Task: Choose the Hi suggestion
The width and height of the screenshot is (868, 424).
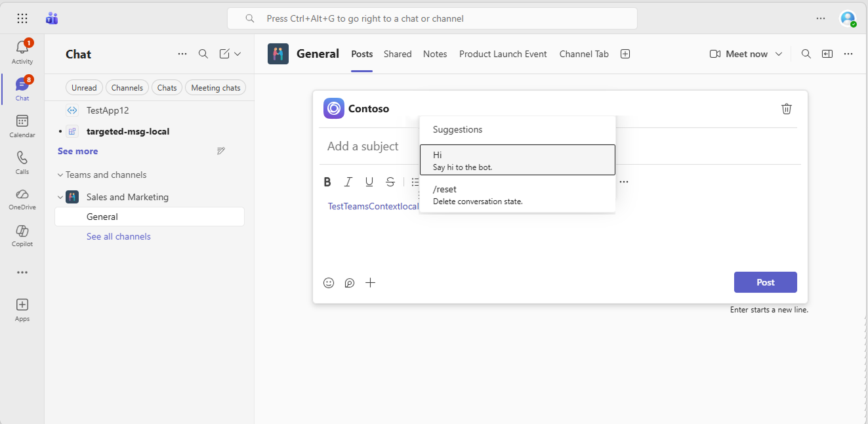Action: pyautogui.click(x=518, y=160)
